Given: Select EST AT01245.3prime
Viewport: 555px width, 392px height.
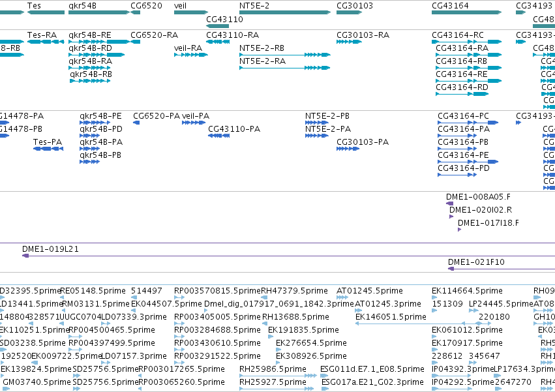Looking at the screenshot, I should 388,304.
